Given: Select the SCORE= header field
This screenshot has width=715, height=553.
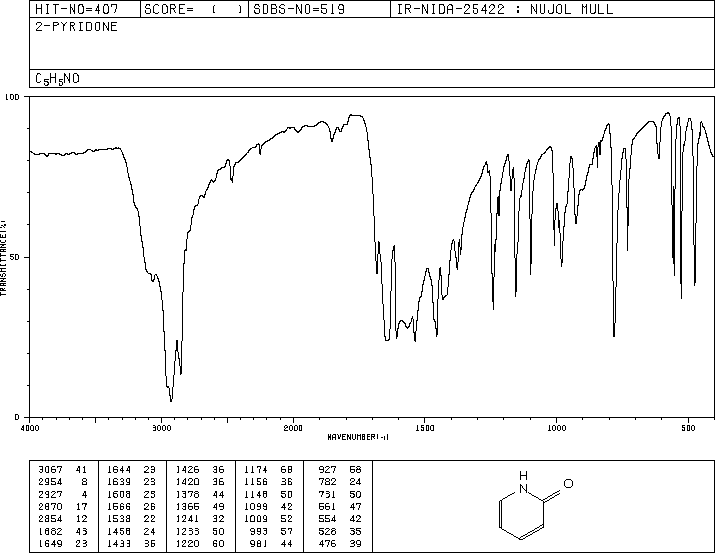Looking at the screenshot, I should (193, 9).
